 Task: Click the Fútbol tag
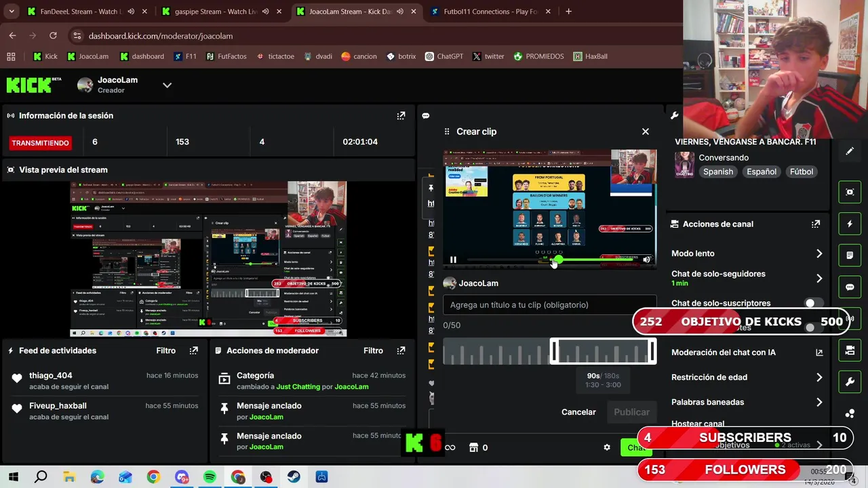tap(802, 171)
